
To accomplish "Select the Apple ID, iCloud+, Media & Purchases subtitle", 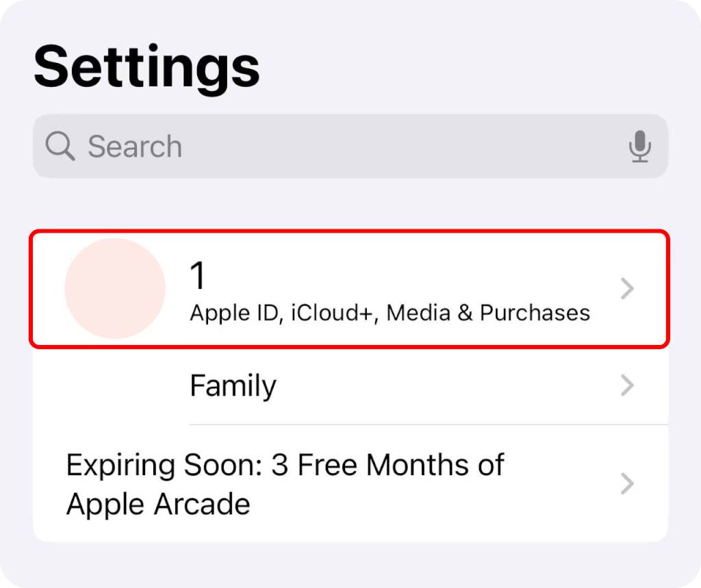I will coord(390,313).
